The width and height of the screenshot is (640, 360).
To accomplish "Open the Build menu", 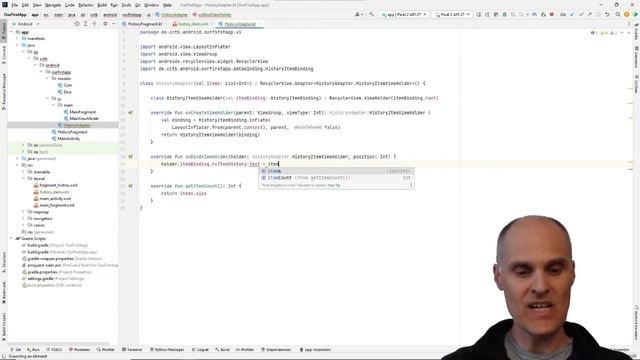I will pyautogui.click(x=102, y=5).
